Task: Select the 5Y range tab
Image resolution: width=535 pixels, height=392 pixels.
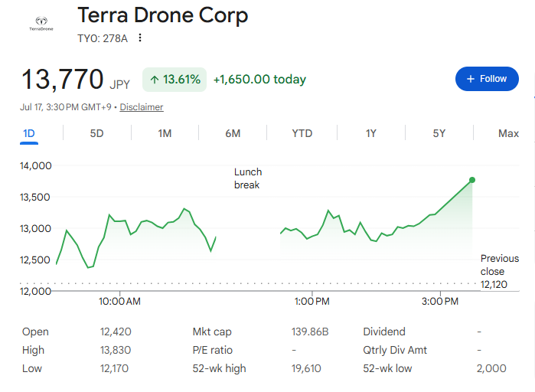Action: coord(439,133)
